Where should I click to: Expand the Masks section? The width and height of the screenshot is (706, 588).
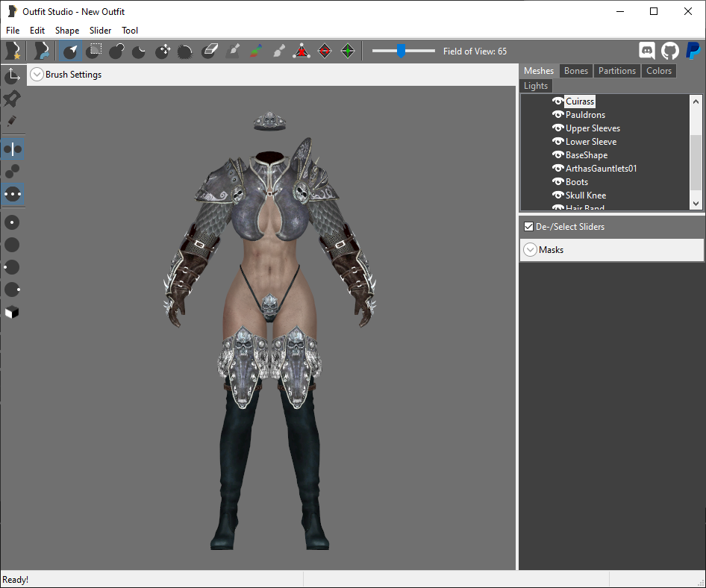[530, 249]
